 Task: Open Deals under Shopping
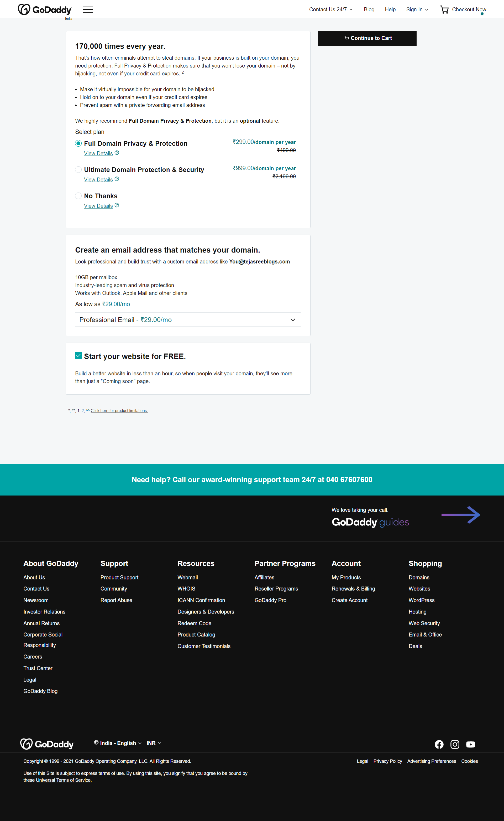415,646
